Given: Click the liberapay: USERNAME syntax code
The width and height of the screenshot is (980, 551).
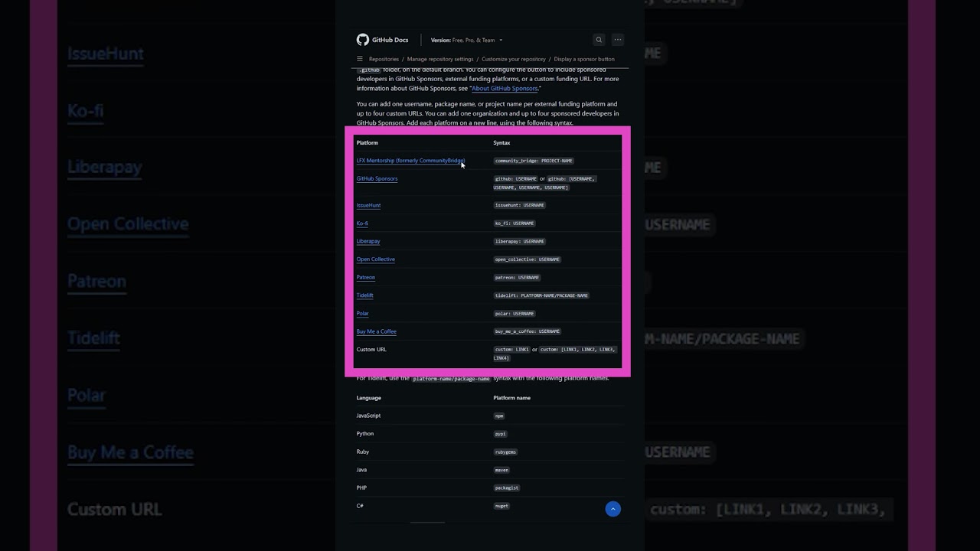Looking at the screenshot, I should 520,241.
